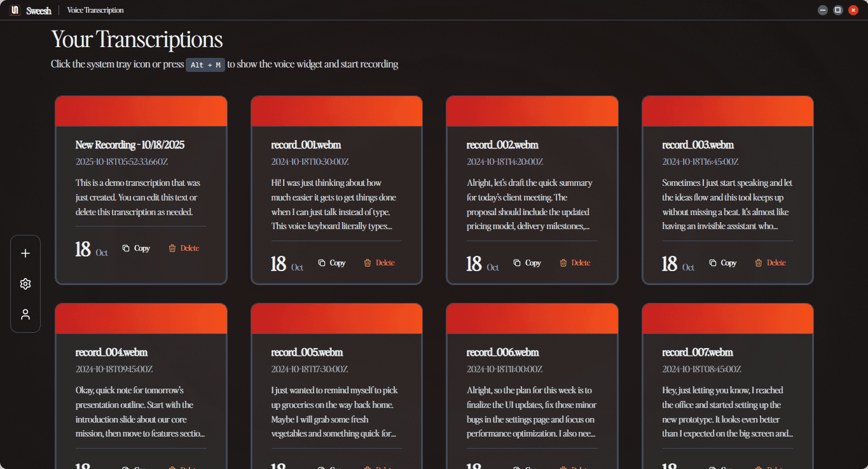
Task: Delete the New Recording transcription
Action: pyautogui.click(x=184, y=248)
